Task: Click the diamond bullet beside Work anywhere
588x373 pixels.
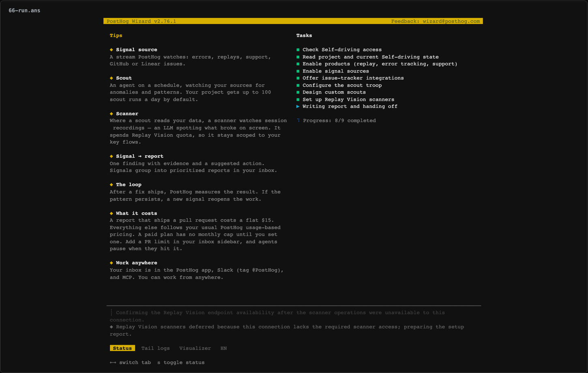Action: [x=112, y=263]
